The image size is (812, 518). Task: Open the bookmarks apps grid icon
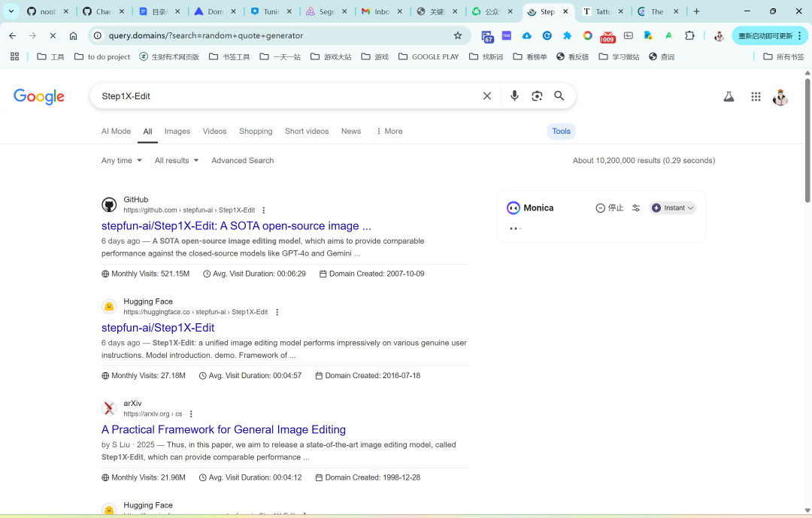14,57
